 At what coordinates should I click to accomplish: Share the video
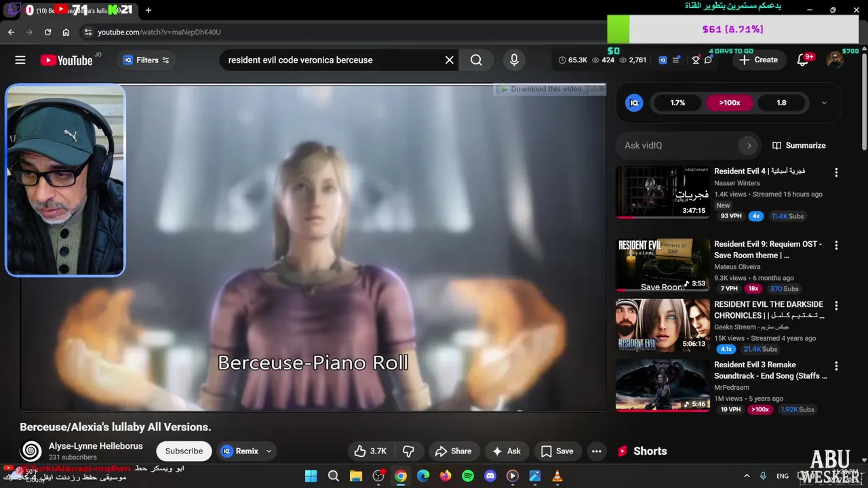[453, 451]
